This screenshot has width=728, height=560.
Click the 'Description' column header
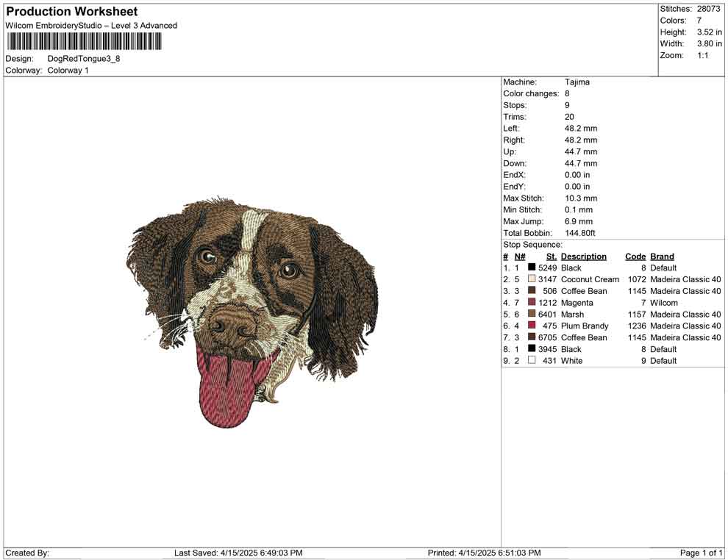pos(584,256)
